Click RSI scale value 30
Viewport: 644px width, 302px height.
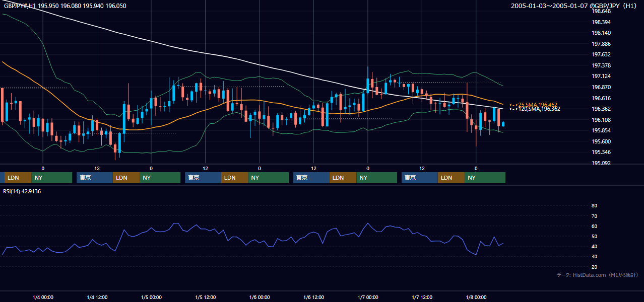594,257
